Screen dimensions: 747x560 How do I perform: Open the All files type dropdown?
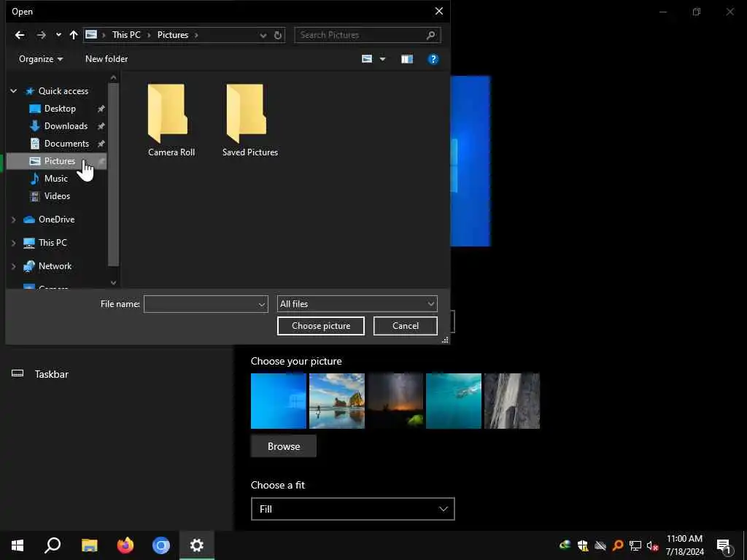click(357, 304)
